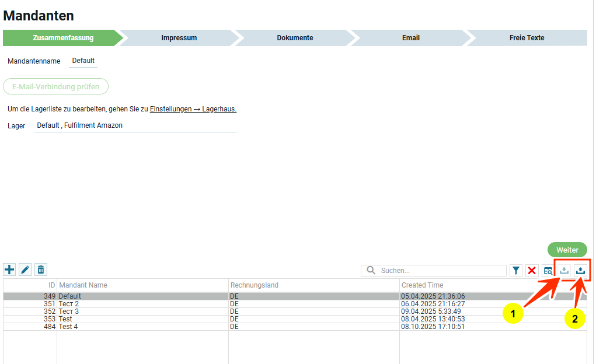Delete selected Mandant with trash icon
This screenshot has height=364, width=596.
pos(41,269)
